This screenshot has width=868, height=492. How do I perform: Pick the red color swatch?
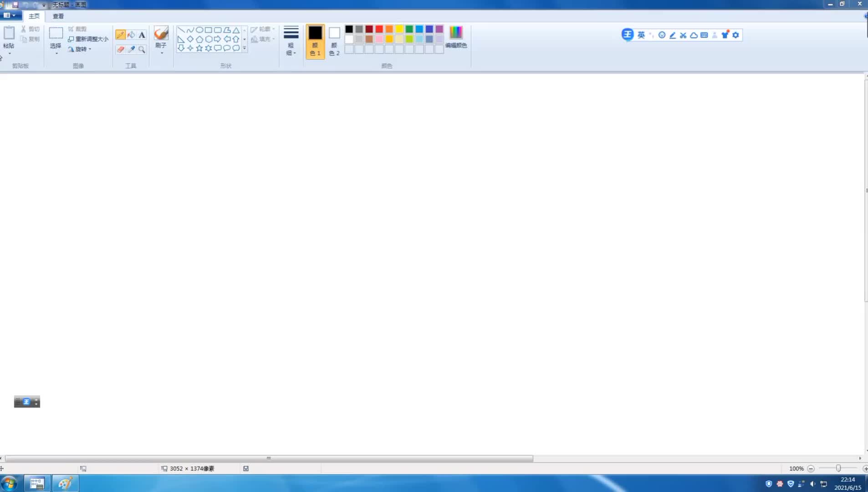[379, 29]
